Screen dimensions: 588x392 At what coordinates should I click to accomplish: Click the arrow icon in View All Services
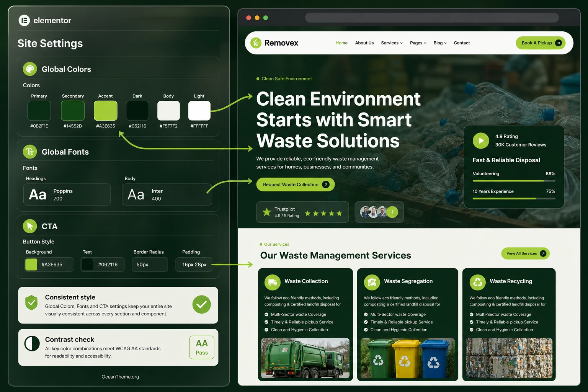pos(543,253)
